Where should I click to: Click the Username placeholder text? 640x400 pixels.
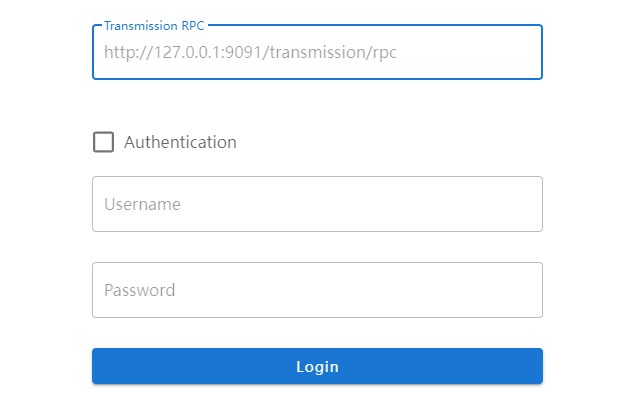(143, 204)
